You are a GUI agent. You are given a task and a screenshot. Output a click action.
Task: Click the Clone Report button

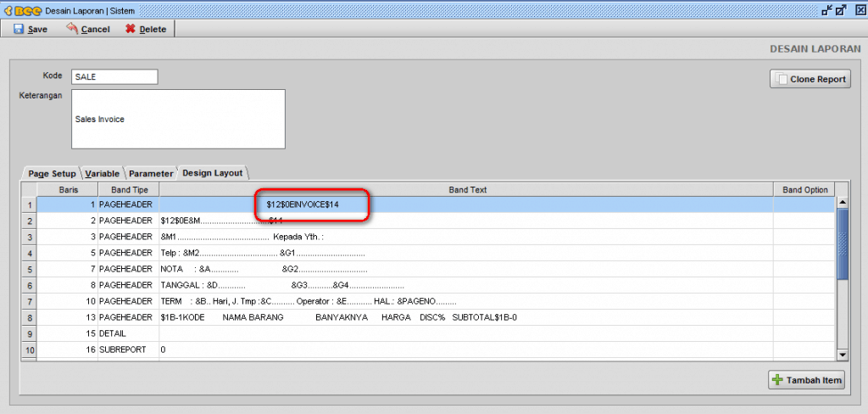[810, 79]
